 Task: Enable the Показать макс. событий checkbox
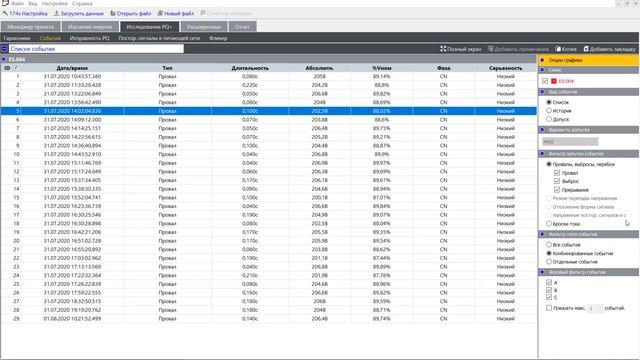click(549, 308)
